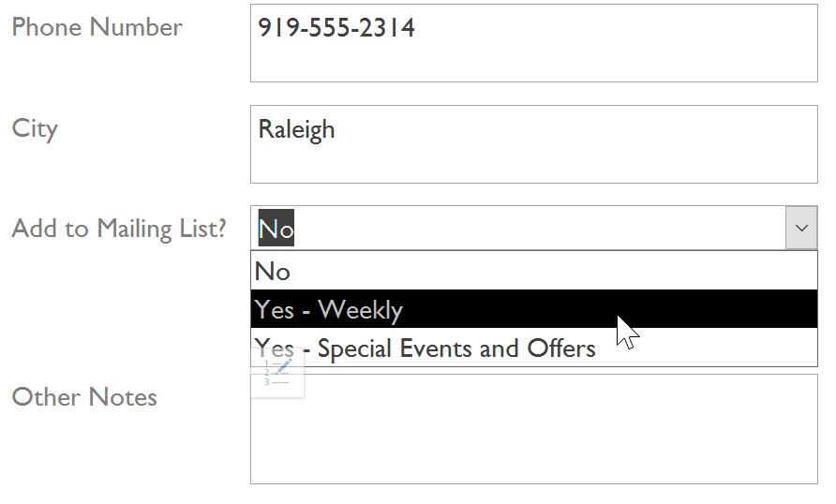Click on the word Raleigh
The width and height of the screenshot is (836, 504).
click(x=296, y=129)
